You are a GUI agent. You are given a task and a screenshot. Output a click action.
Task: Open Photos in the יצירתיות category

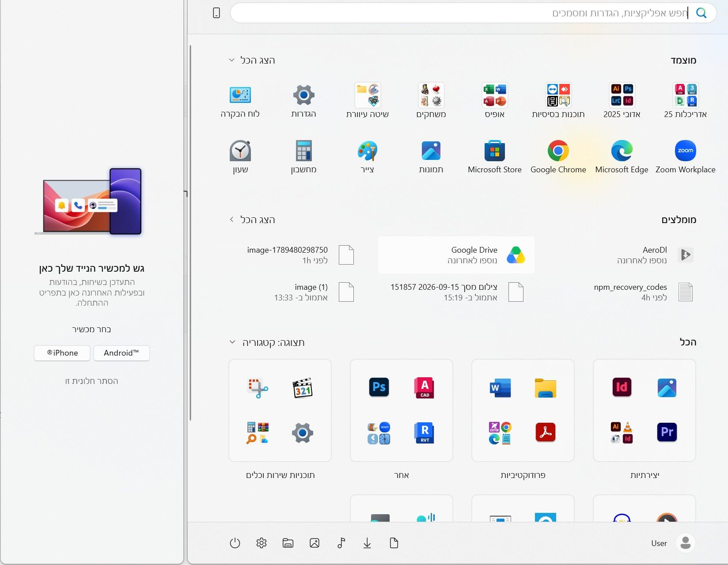tap(667, 387)
